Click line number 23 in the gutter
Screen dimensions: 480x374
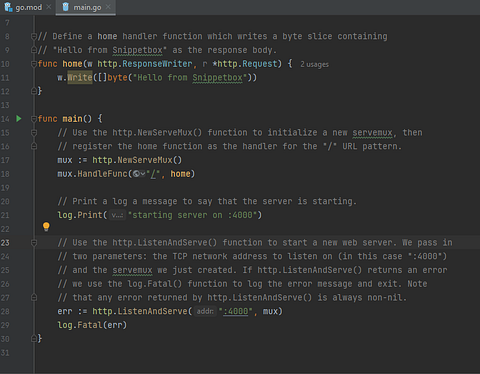[x=5, y=243]
